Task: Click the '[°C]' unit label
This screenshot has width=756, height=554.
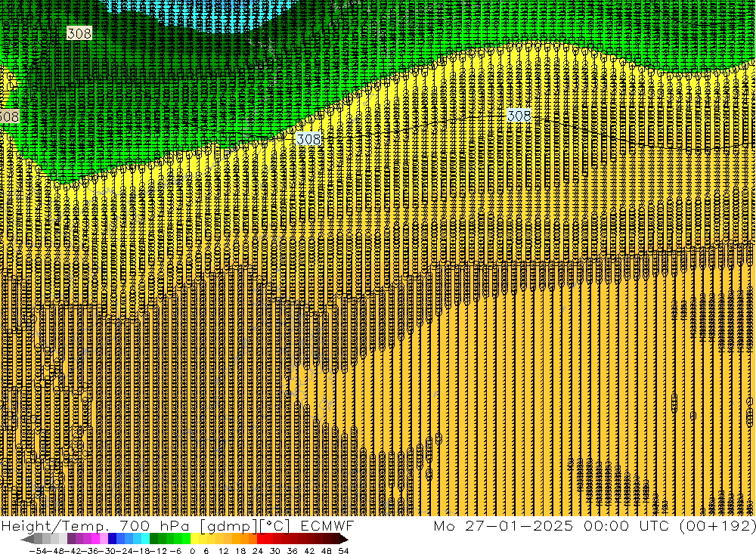Action: (x=274, y=526)
